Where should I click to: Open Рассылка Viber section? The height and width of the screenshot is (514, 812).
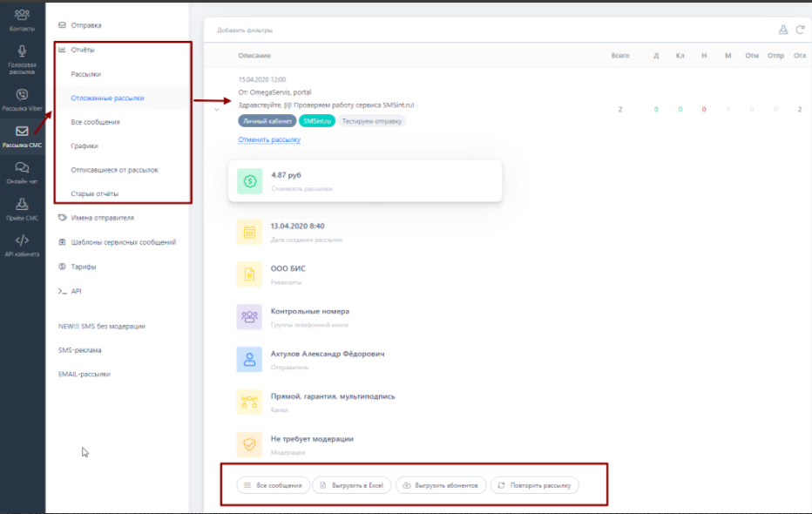click(22, 100)
